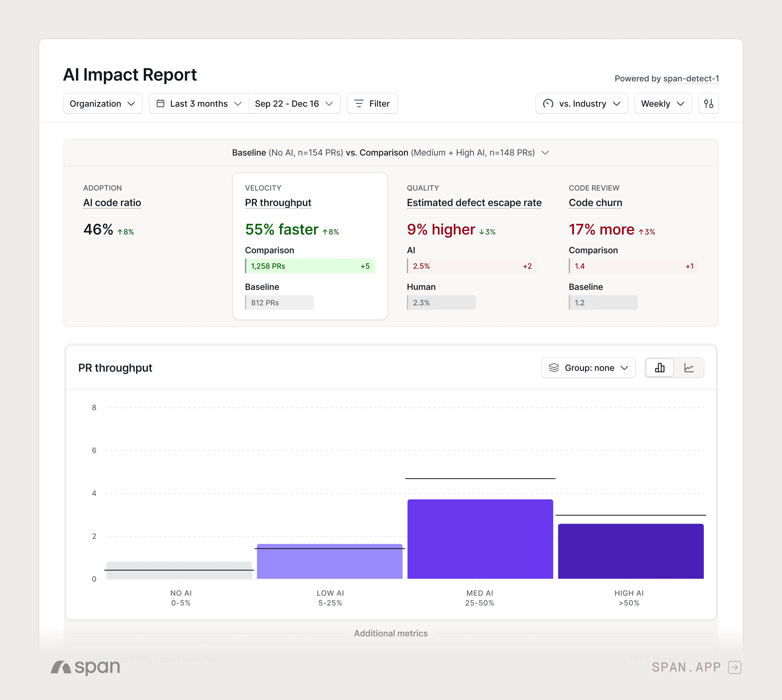782x700 pixels.
Task: Click the Filter lines icon
Action: pyautogui.click(x=359, y=103)
